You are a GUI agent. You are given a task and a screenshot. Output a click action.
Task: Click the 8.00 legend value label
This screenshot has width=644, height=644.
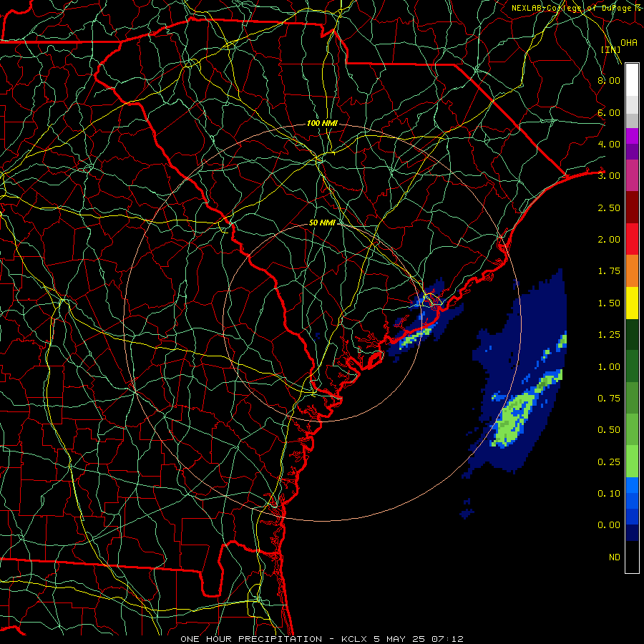point(609,80)
